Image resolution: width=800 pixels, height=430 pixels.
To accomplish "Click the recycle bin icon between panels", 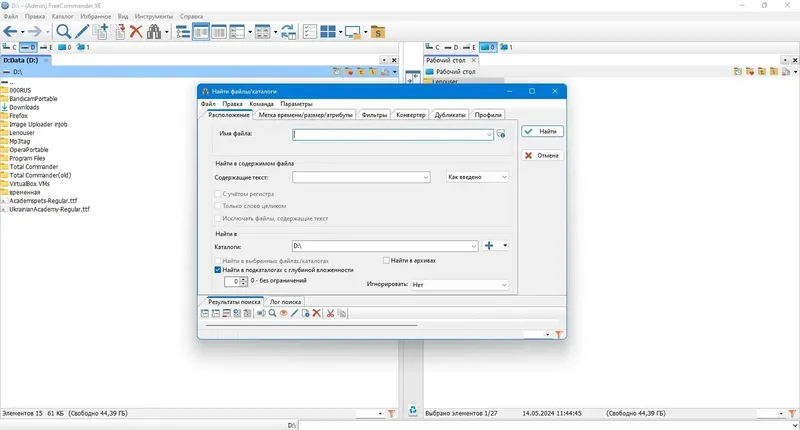I will (x=413, y=410).
